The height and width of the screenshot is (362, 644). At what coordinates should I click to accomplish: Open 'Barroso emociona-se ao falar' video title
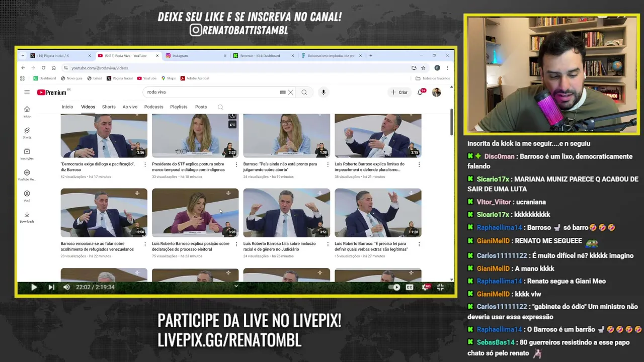(x=97, y=246)
